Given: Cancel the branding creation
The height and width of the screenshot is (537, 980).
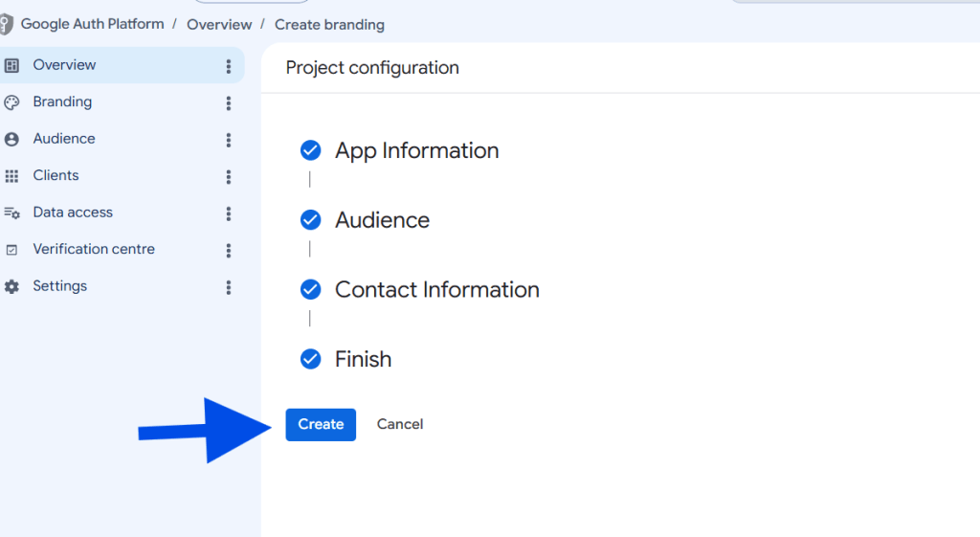Looking at the screenshot, I should tap(400, 424).
